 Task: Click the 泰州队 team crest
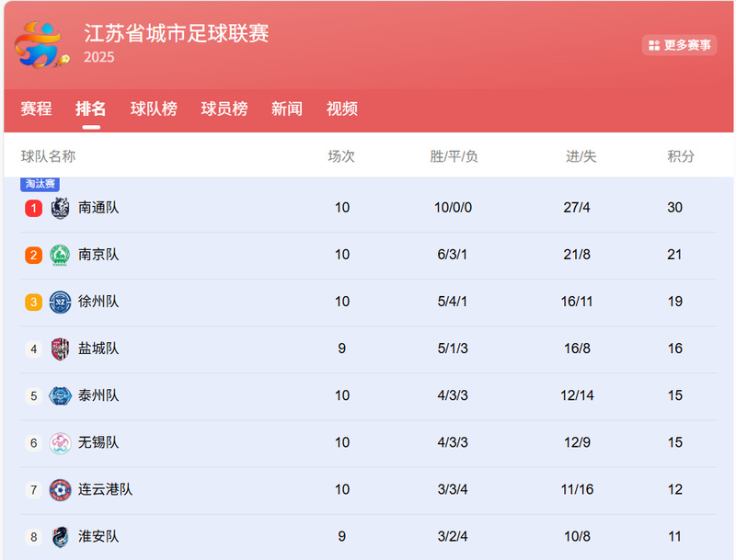tap(60, 395)
